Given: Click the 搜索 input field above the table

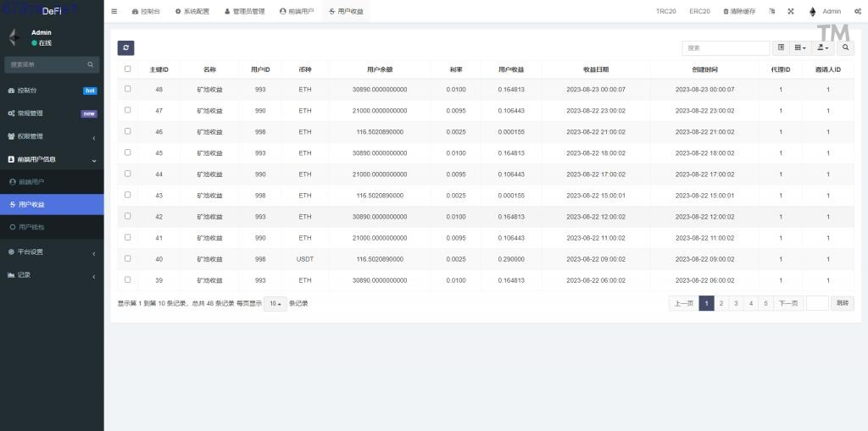Looking at the screenshot, I should pyautogui.click(x=726, y=48).
